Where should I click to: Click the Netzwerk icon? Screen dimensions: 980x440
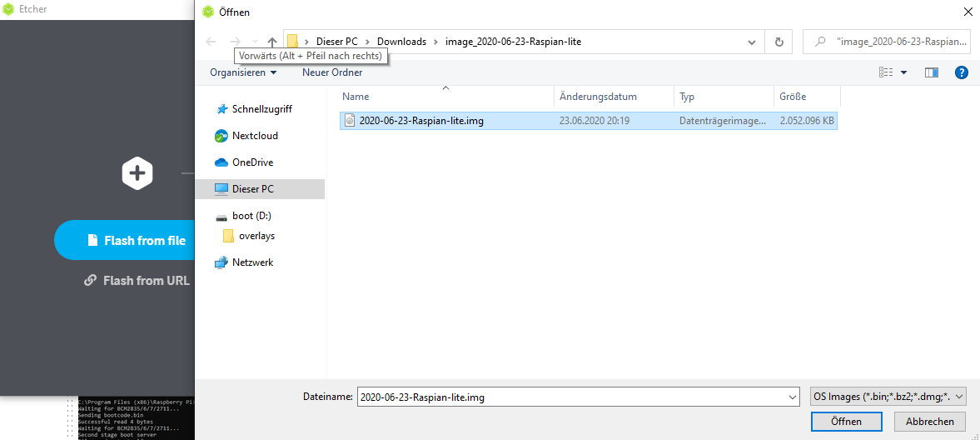(x=221, y=262)
